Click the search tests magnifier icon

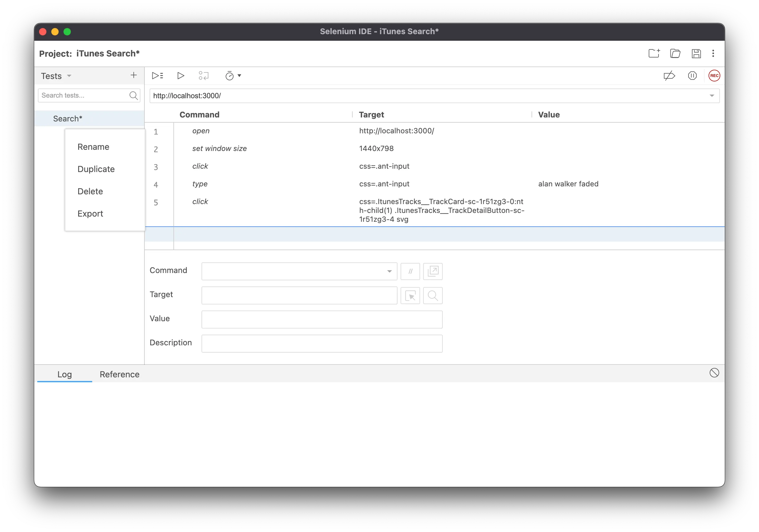[x=133, y=95]
